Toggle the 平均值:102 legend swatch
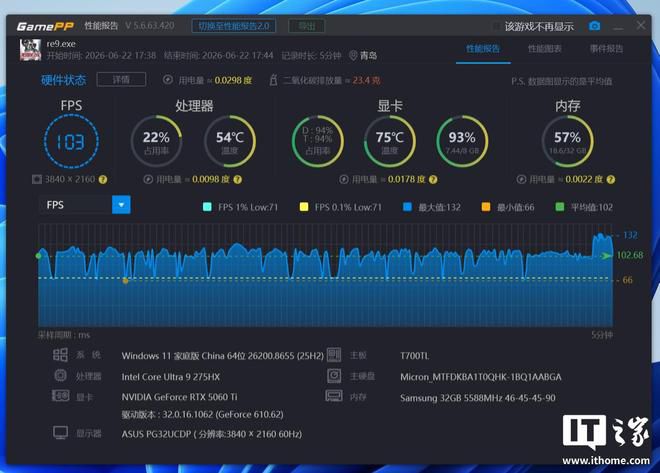The width and height of the screenshot is (660, 473). 560,207
